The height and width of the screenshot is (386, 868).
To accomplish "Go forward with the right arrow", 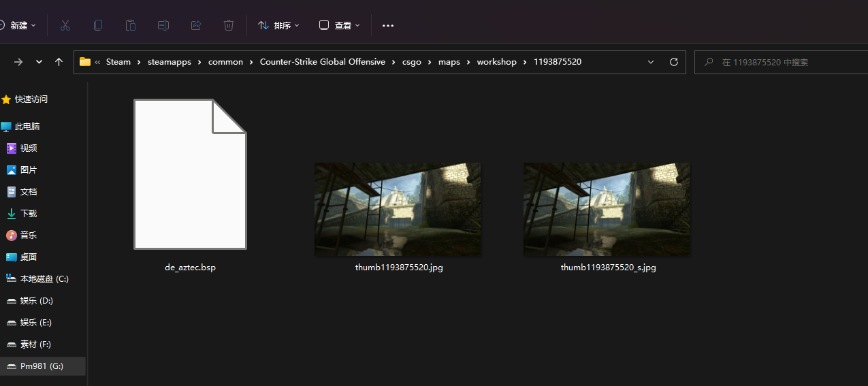I will pos(18,62).
